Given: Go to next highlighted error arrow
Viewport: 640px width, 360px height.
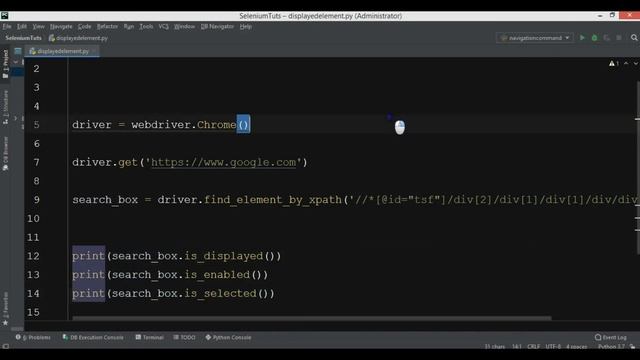Looking at the screenshot, I should [x=636, y=63].
